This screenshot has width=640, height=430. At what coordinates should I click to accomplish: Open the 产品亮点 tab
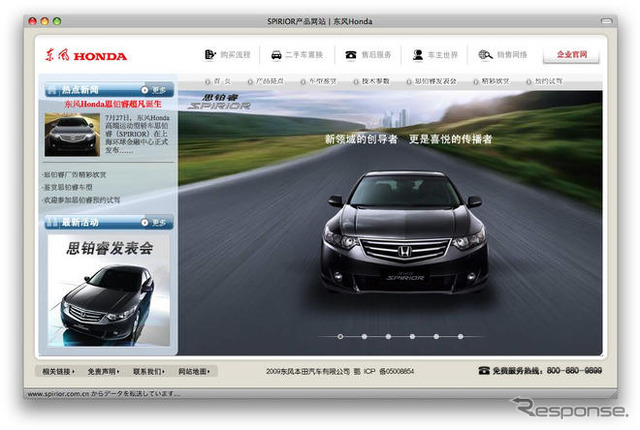[x=266, y=82]
